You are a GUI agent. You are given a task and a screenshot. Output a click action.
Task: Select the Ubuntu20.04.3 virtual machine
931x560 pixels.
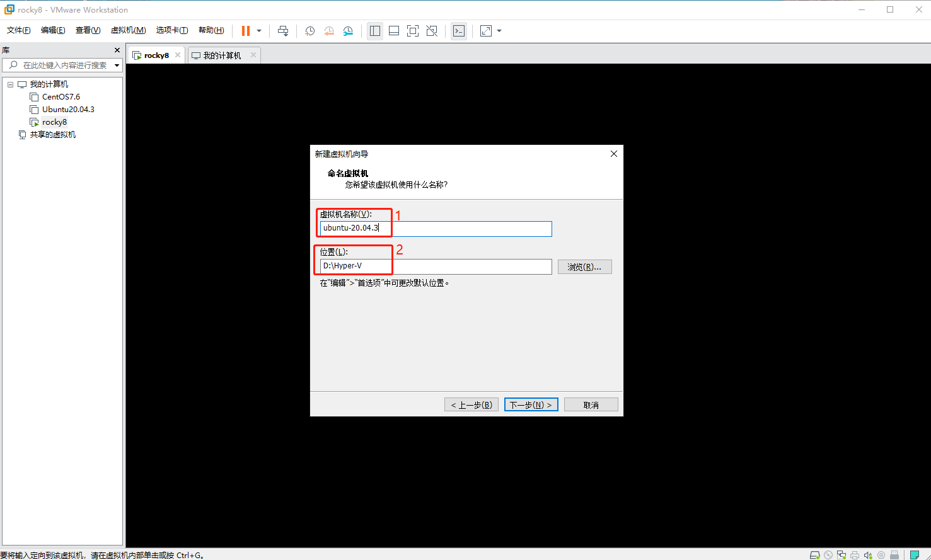[x=68, y=110]
